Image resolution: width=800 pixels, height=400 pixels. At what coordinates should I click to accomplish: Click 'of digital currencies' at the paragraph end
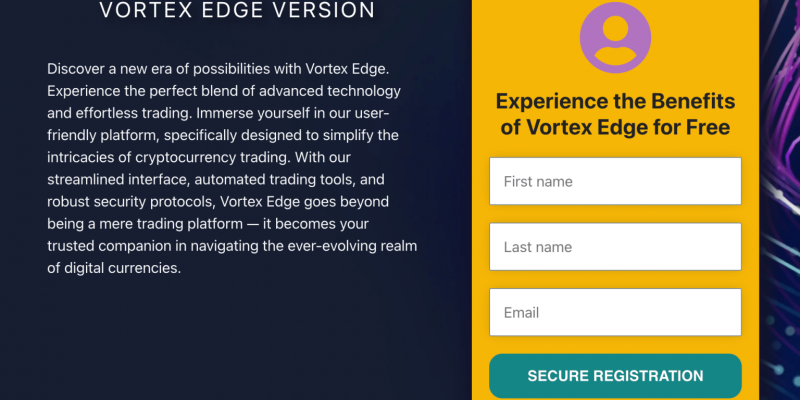[x=113, y=268]
